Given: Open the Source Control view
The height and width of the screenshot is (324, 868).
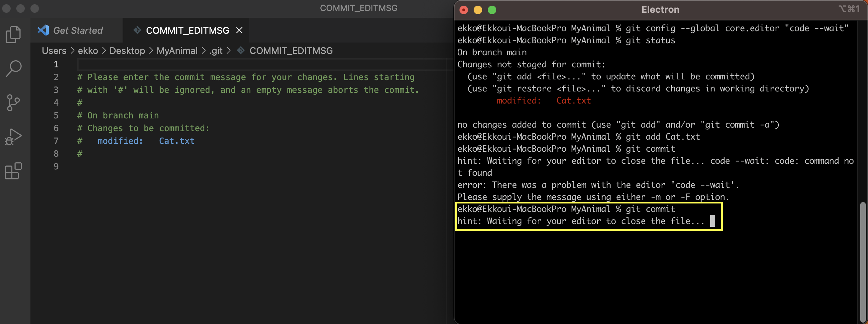Looking at the screenshot, I should (x=13, y=103).
